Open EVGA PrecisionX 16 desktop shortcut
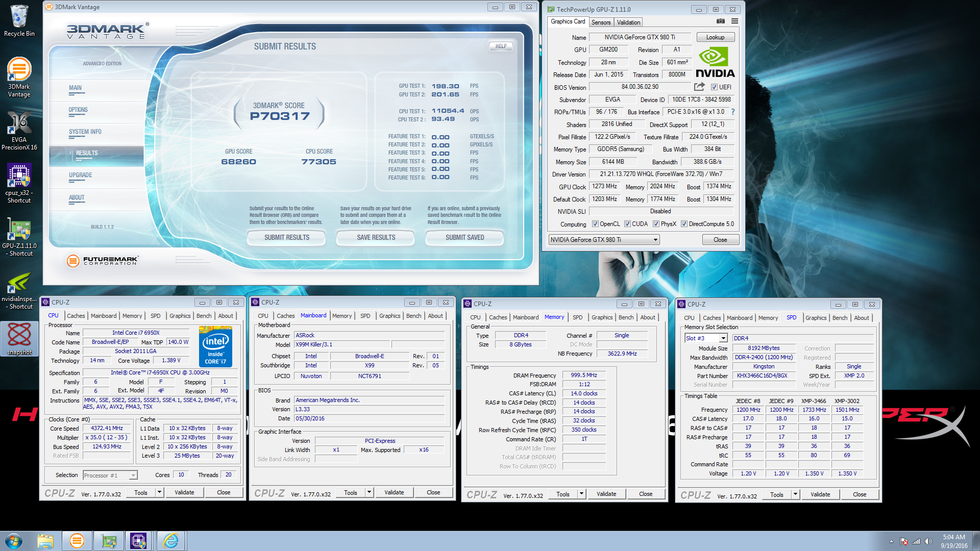This screenshot has height=551, width=980. coord(19,131)
